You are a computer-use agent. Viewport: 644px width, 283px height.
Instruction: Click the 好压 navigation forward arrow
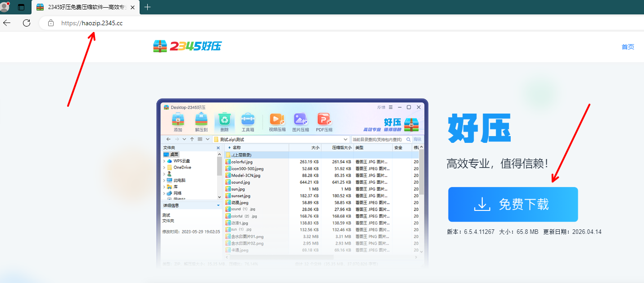point(177,139)
